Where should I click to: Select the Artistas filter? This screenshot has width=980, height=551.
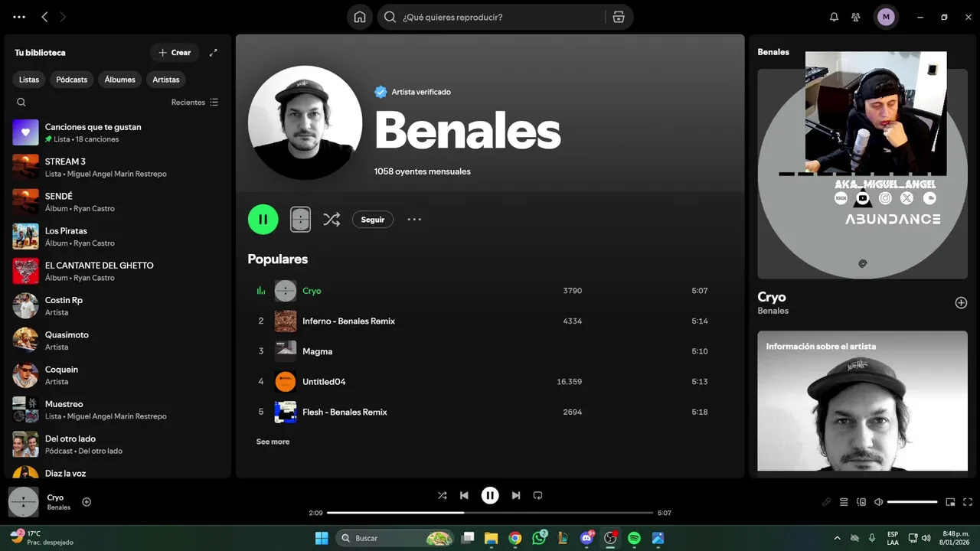point(166,80)
